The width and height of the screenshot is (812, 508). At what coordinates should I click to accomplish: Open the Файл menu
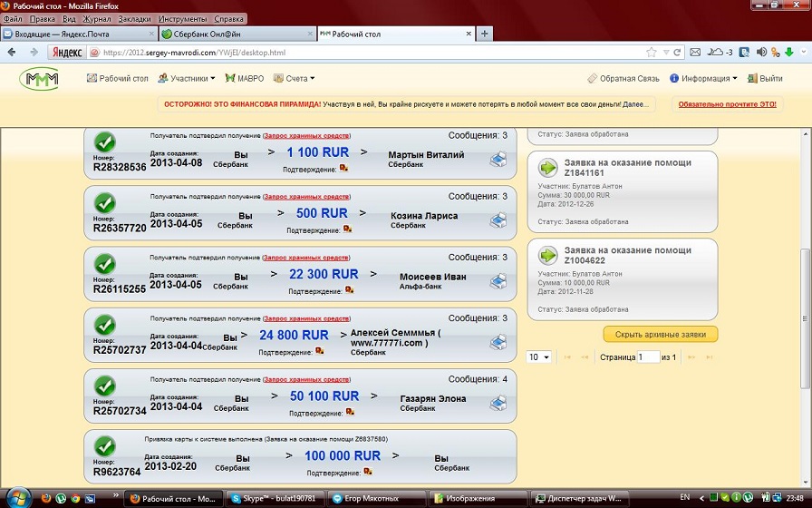tap(13, 19)
